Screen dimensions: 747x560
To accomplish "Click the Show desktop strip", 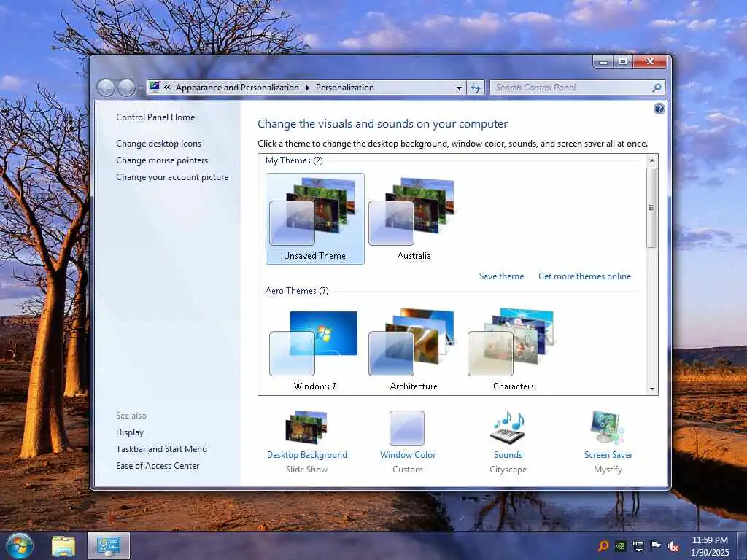I will [x=741, y=545].
